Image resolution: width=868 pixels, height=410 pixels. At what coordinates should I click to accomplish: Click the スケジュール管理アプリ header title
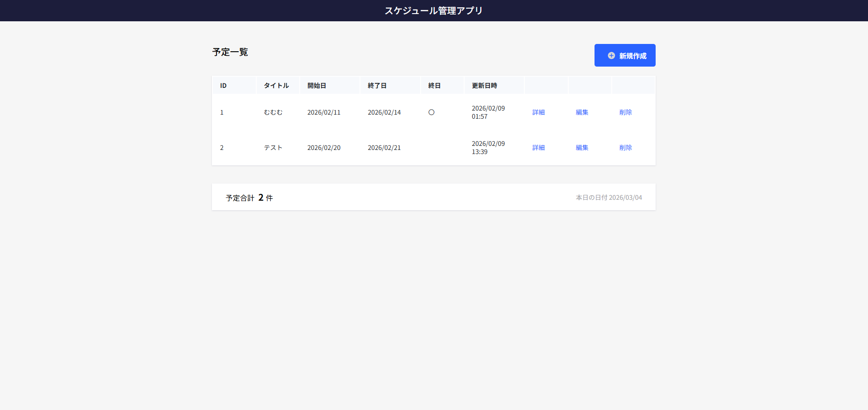(433, 10)
